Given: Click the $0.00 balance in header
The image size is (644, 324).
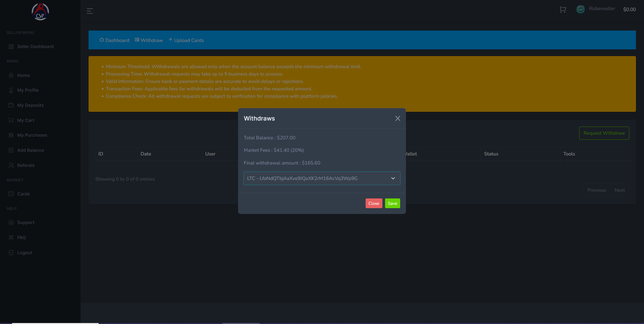Looking at the screenshot, I should click(630, 9).
